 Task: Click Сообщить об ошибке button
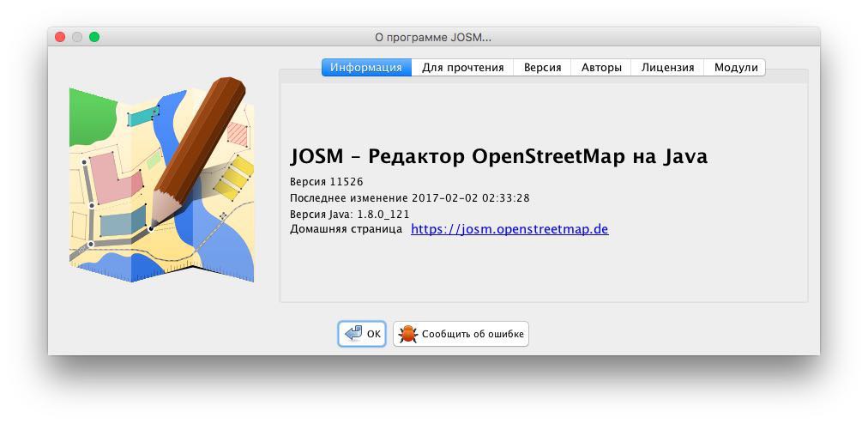461,334
